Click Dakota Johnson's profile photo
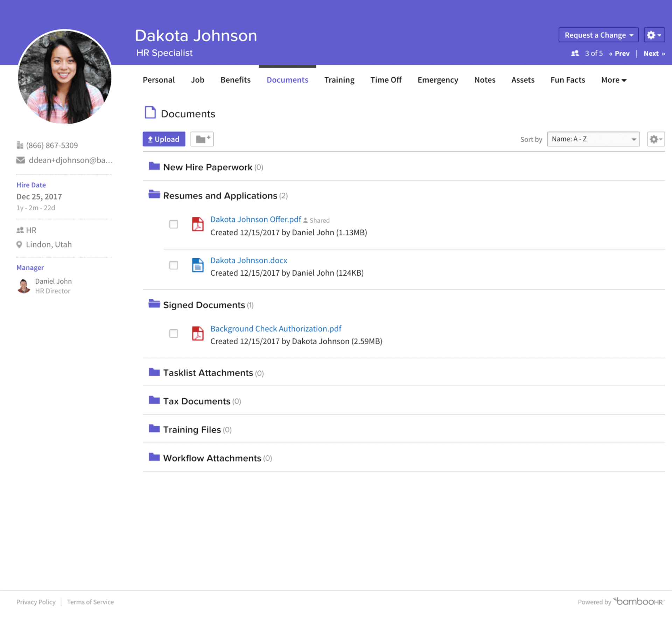The width and height of the screenshot is (672, 622). (65, 77)
